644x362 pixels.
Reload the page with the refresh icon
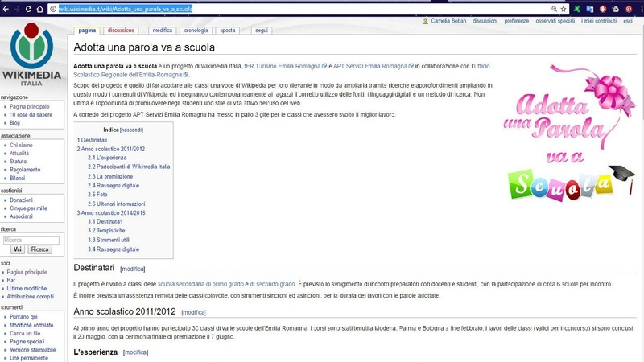pyautogui.click(x=28, y=9)
